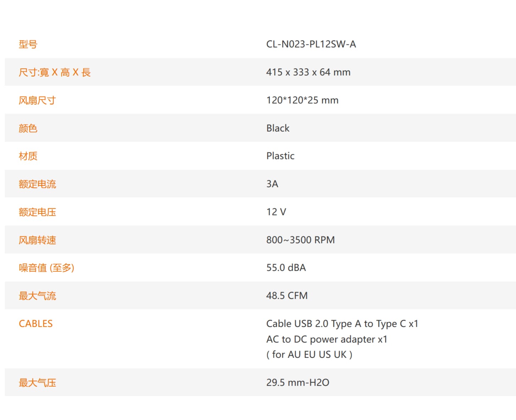Click the 风扇尺寸 label
Viewport: 516px width, 420px height.
[x=37, y=100]
